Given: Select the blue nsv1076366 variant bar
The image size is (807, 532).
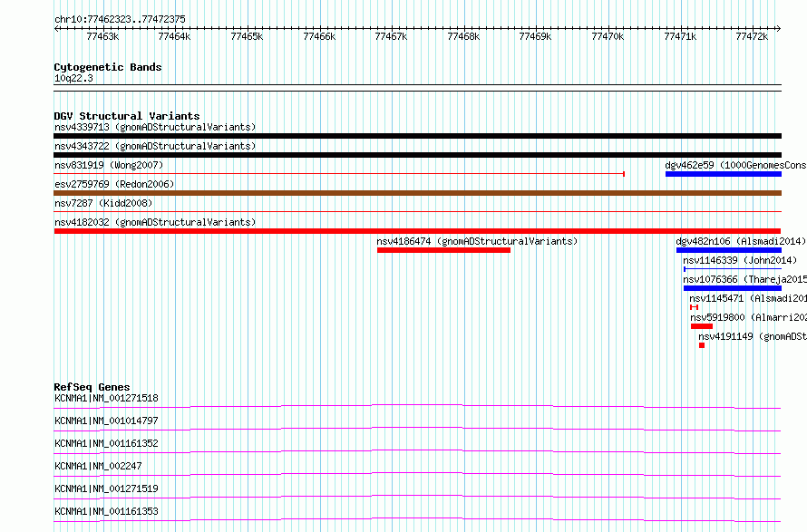Looking at the screenshot, I should tap(733, 288).
